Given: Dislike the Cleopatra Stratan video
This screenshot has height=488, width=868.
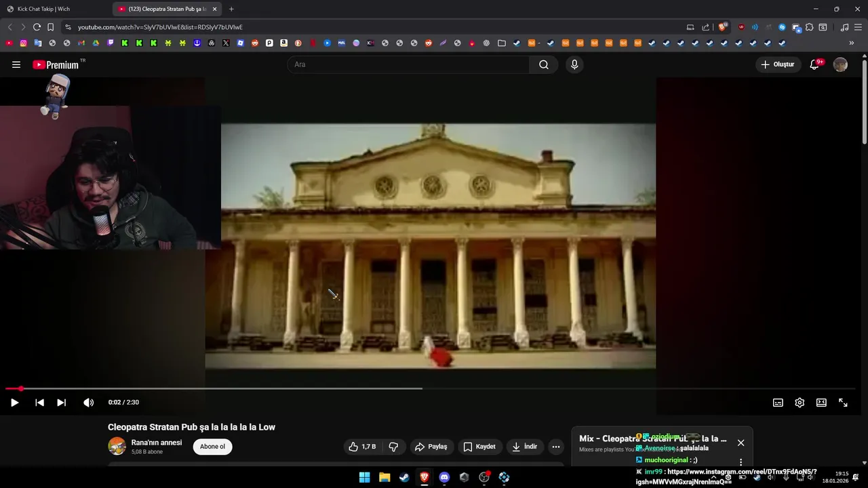Looking at the screenshot, I should coord(393,447).
